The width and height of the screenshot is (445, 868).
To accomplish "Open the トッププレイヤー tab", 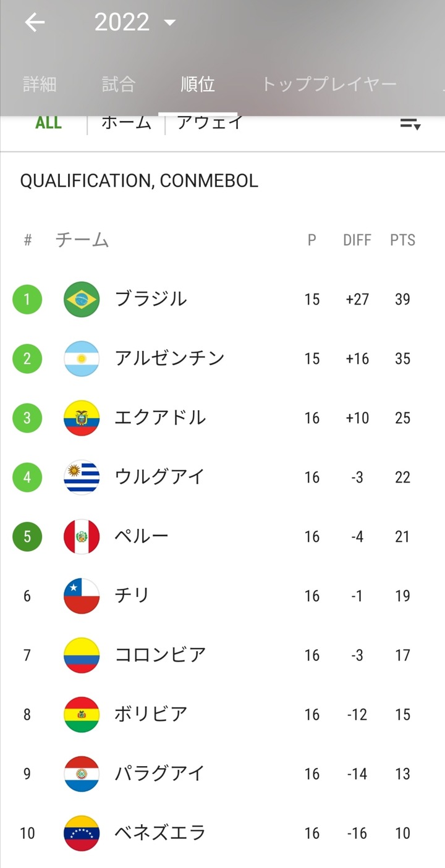I will 329,84.
